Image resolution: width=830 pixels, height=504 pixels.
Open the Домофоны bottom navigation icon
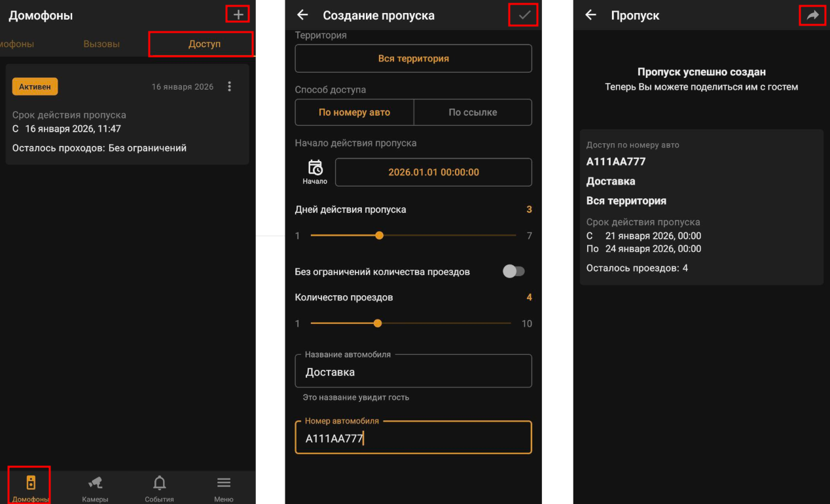coord(30,484)
